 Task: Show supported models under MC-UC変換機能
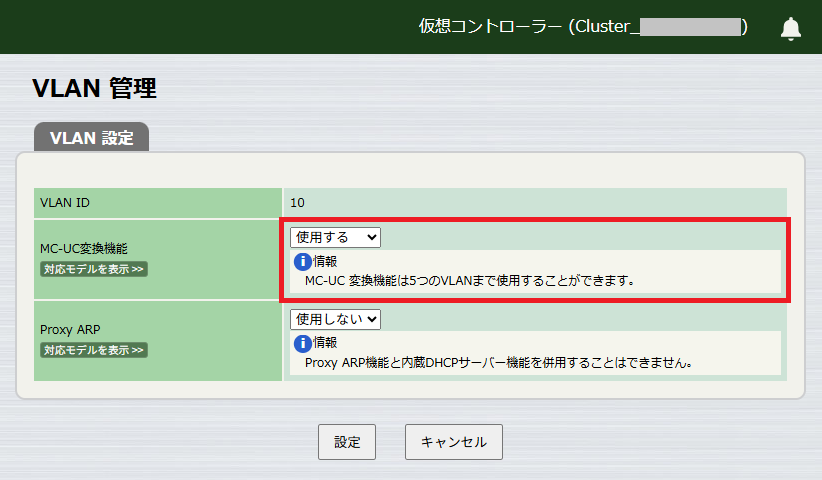pyautogui.click(x=94, y=269)
